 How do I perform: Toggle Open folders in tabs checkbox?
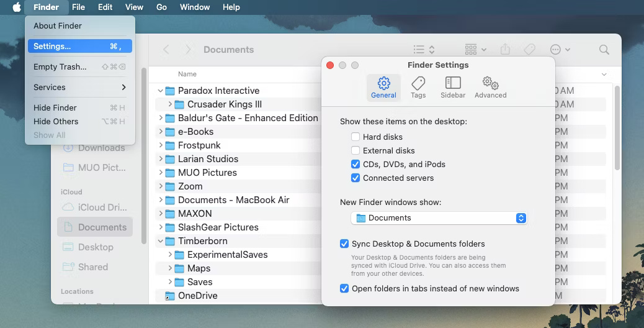(344, 288)
